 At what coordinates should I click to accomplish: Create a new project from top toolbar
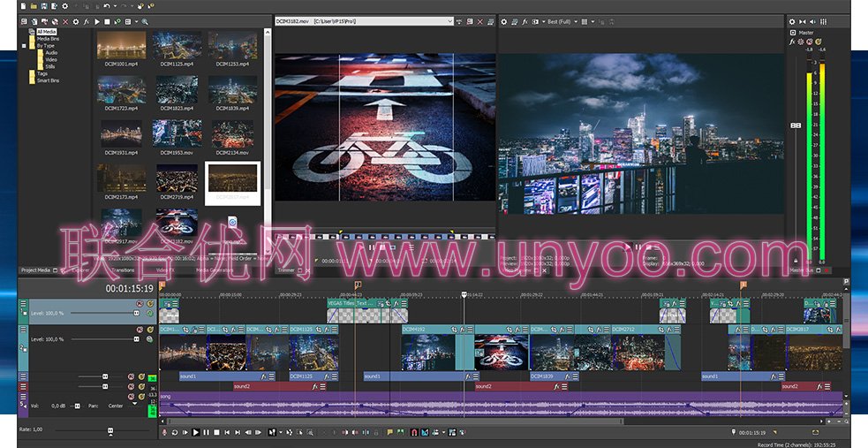pos(23,6)
